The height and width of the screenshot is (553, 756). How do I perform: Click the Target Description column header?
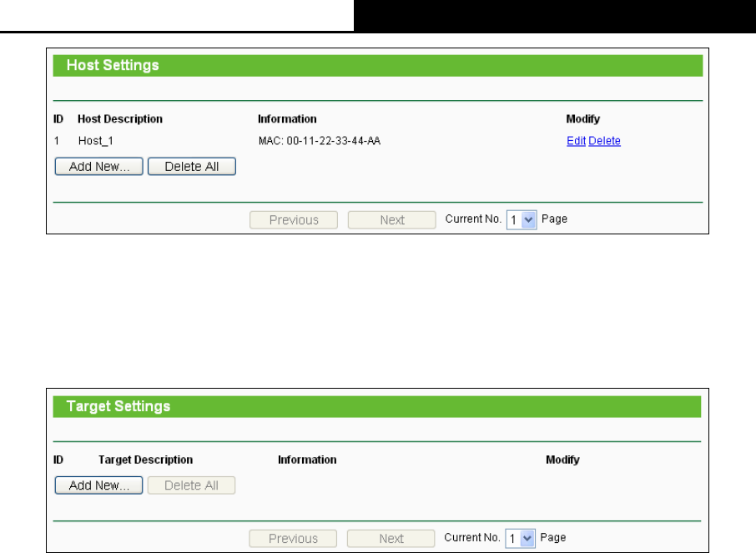point(145,460)
